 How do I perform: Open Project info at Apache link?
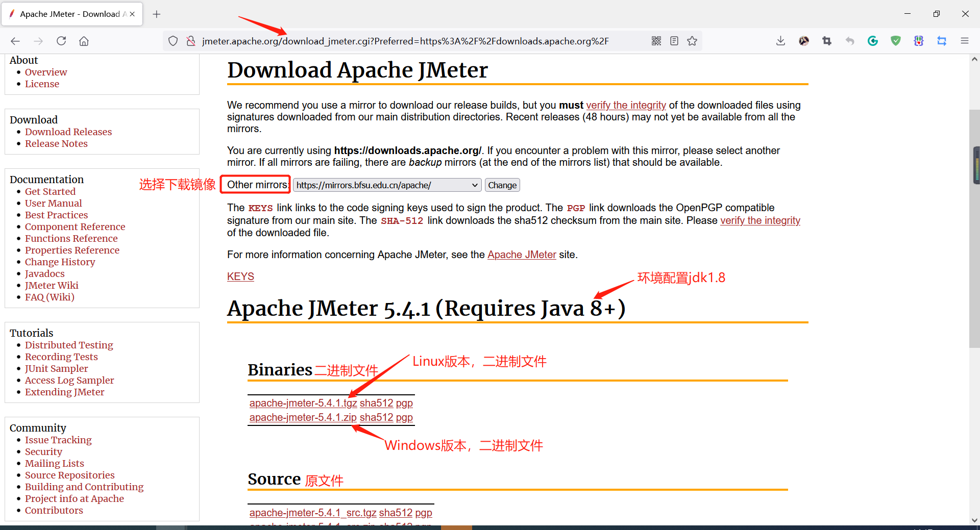pyautogui.click(x=74, y=498)
